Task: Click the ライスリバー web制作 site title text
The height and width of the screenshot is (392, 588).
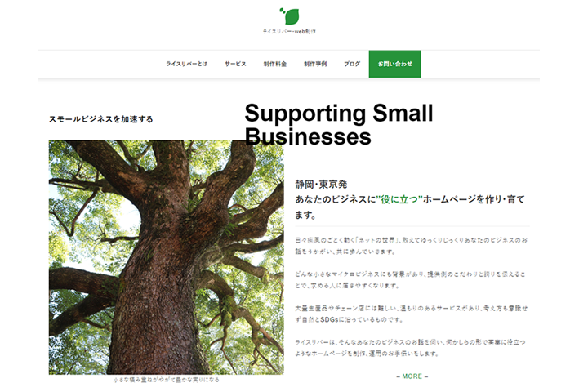Action: click(289, 32)
